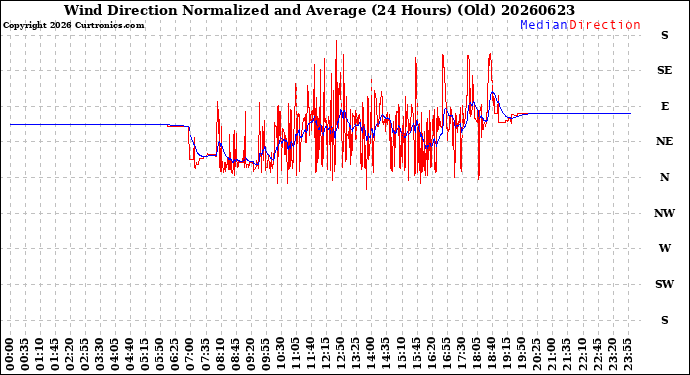Click the 04:05 time label

115,355
